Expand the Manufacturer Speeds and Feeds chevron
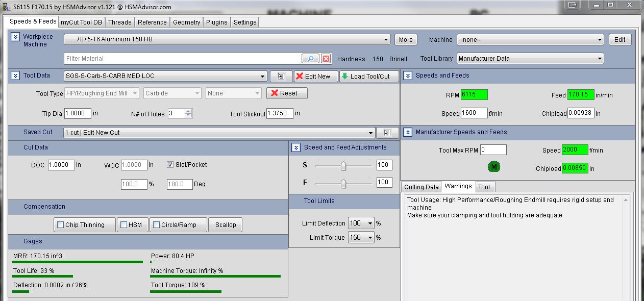The height and width of the screenshot is (301, 644). [408, 132]
